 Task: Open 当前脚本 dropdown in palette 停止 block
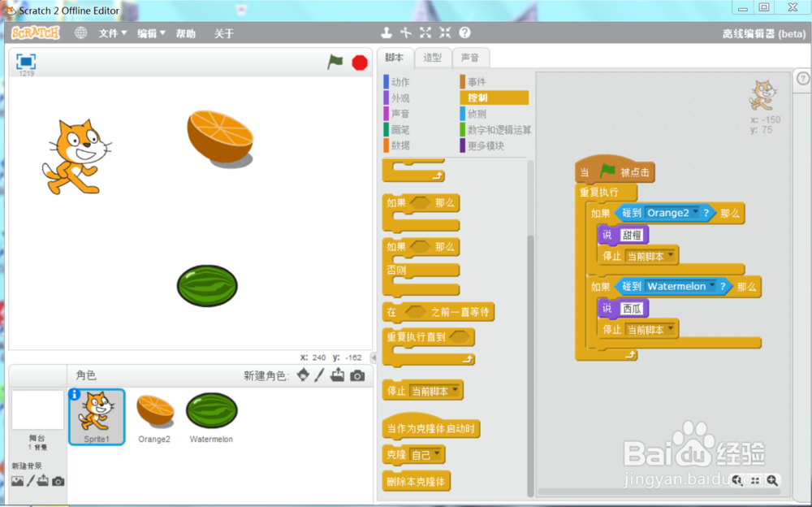click(456, 390)
